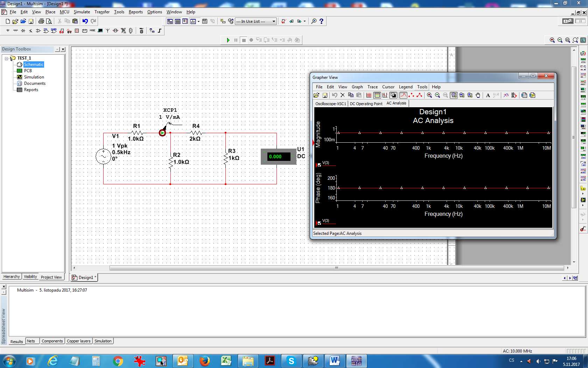Viewport: 588px width, 368px height.
Task: Stop the simulation
Action: [x=244, y=40]
